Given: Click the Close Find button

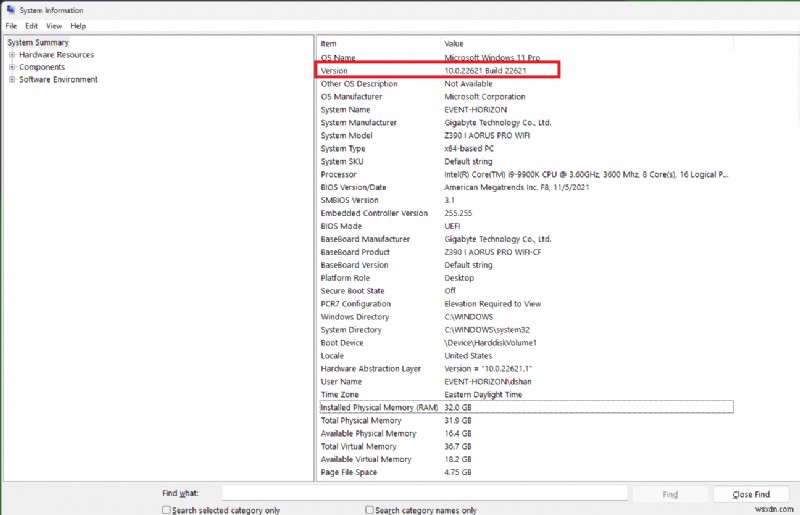Looking at the screenshot, I should click(x=751, y=494).
